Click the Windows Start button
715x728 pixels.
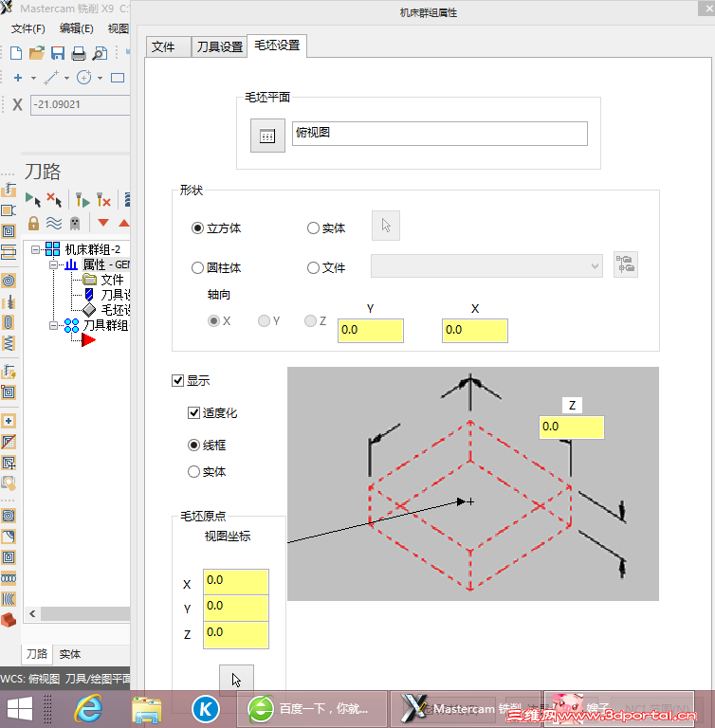(x=20, y=709)
